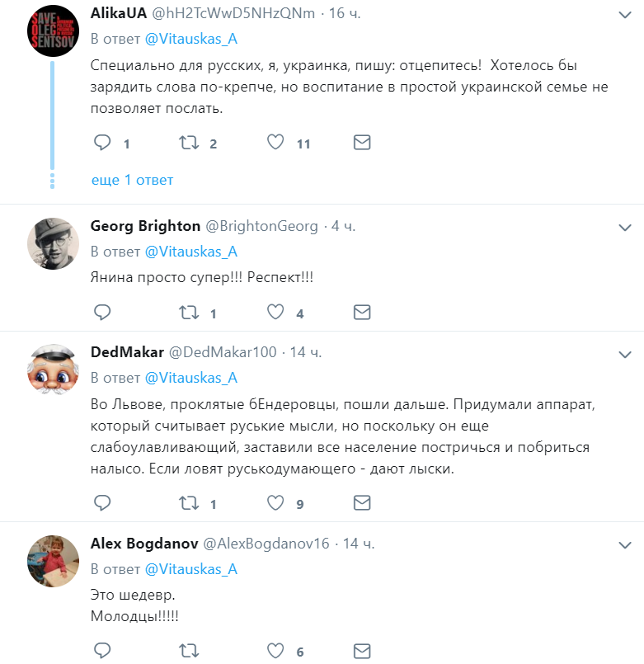Show 'еще 1 ответ' additional reply
Screen dimensions: 644x664
[x=132, y=180]
